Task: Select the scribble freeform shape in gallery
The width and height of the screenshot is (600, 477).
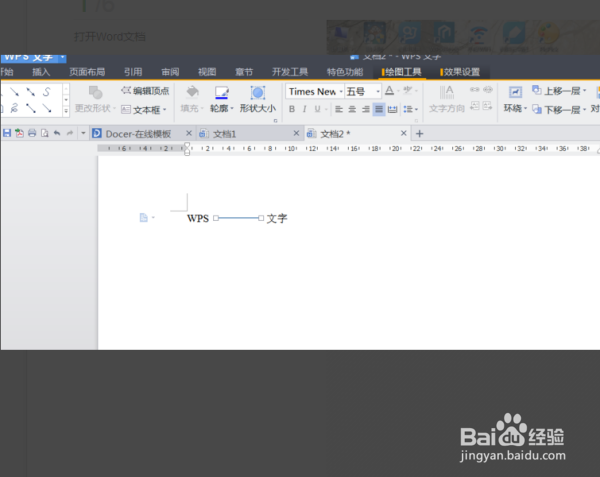Action: point(14,108)
